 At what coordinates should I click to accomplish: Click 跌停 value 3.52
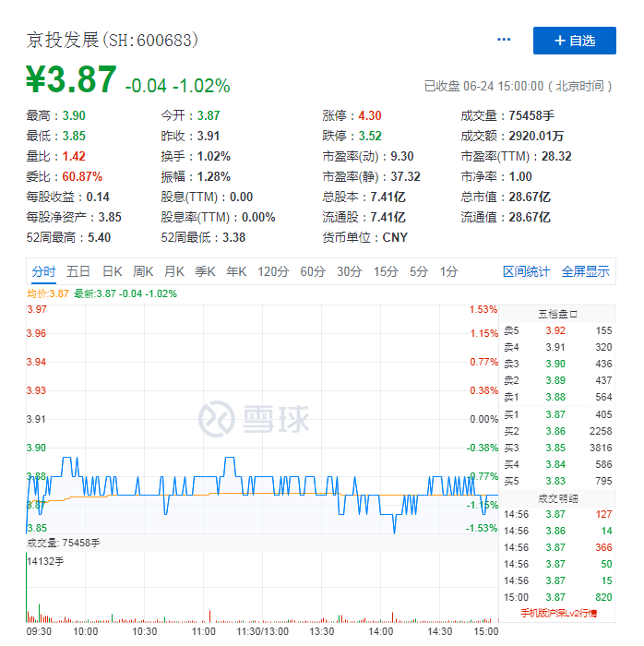(x=370, y=136)
